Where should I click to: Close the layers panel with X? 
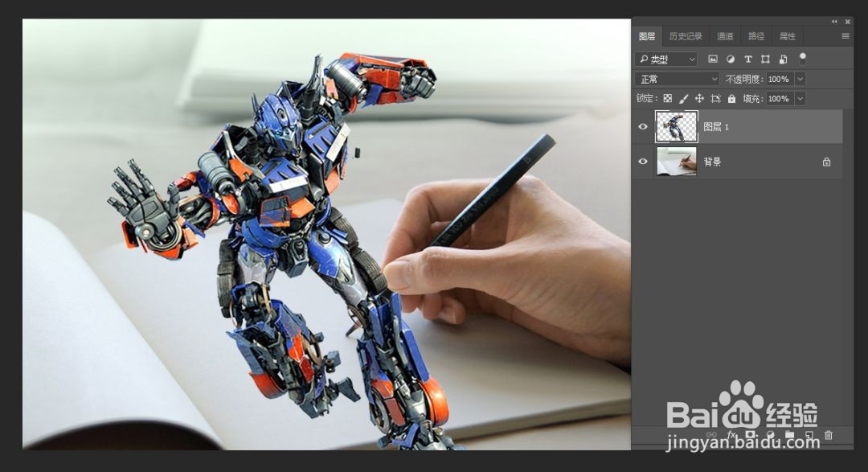pos(848,22)
